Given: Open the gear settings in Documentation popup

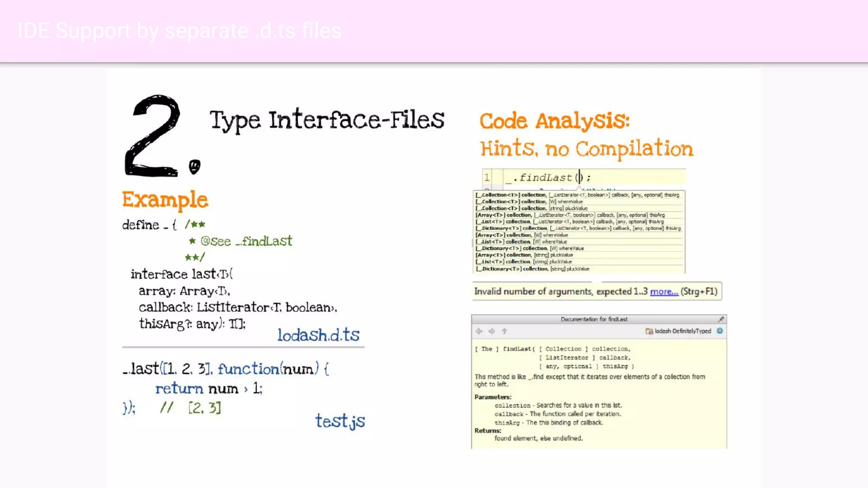Looking at the screenshot, I should point(720,331).
